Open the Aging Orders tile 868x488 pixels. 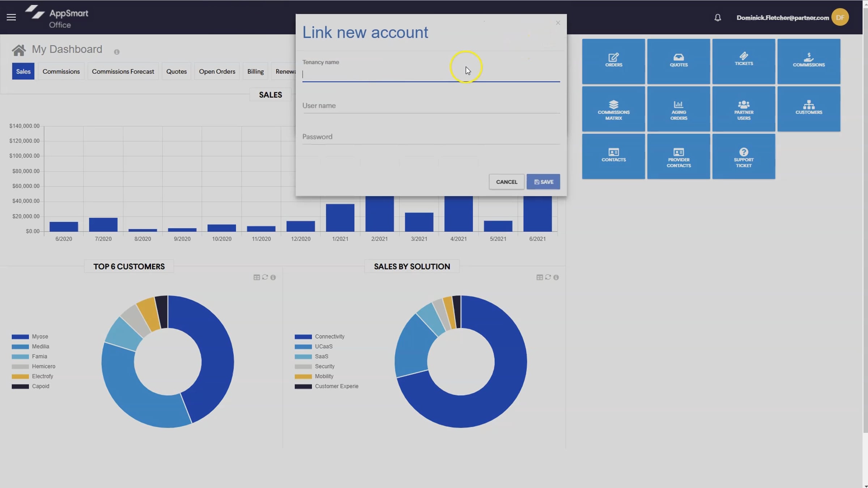(678, 109)
